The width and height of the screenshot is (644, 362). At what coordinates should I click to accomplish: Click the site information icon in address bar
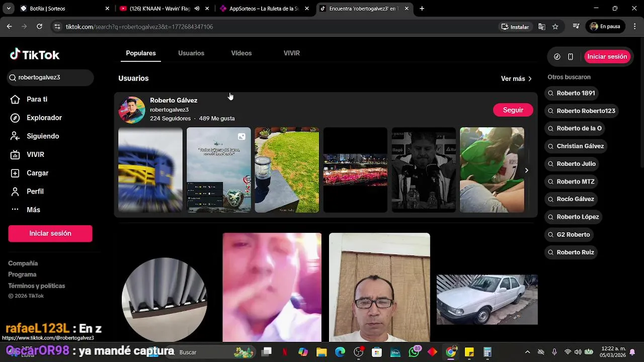[x=57, y=27]
